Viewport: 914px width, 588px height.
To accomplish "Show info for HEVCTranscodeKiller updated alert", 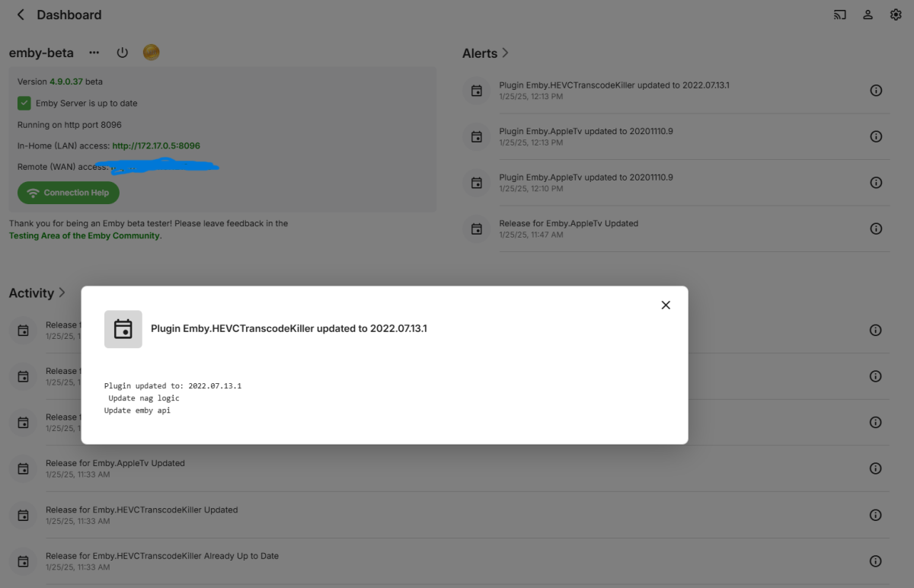I will pyautogui.click(x=876, y=91).
